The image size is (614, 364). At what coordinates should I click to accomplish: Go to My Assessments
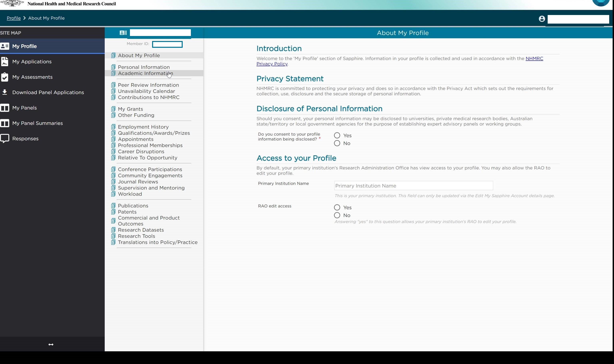pos(32,77)
